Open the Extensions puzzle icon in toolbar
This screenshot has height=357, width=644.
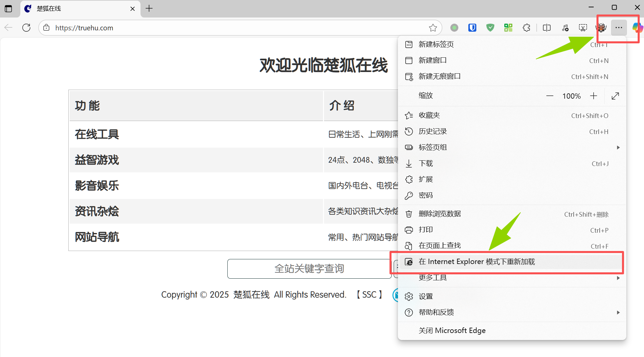pos(526,28)
